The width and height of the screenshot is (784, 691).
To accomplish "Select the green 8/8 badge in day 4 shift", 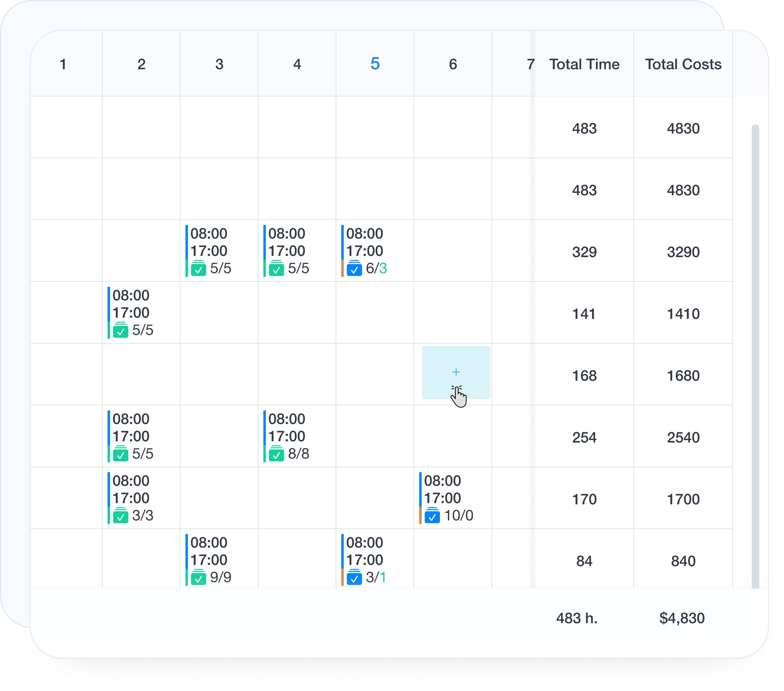I will click(277, 454).
